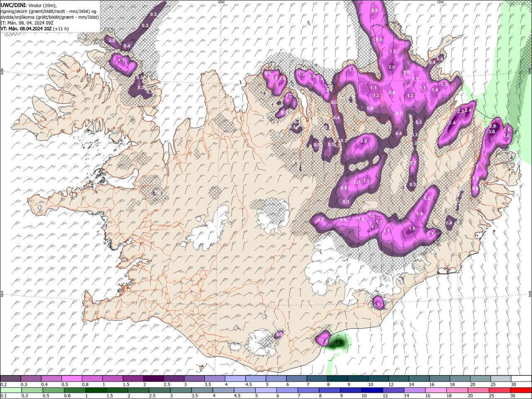Click the bright pink 0.5 swatch in top legend row
The width and height of the screenshot is (532, 399).
point(71,378)
